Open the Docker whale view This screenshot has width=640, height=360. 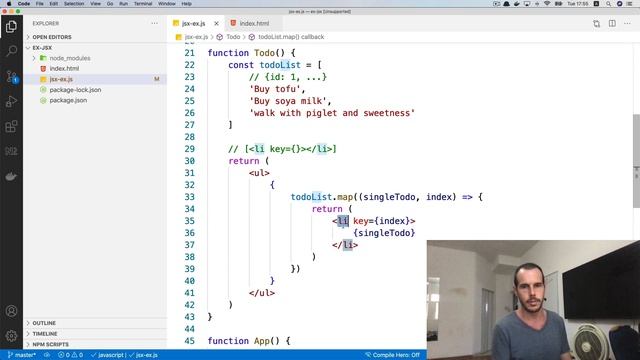[11, 176]
